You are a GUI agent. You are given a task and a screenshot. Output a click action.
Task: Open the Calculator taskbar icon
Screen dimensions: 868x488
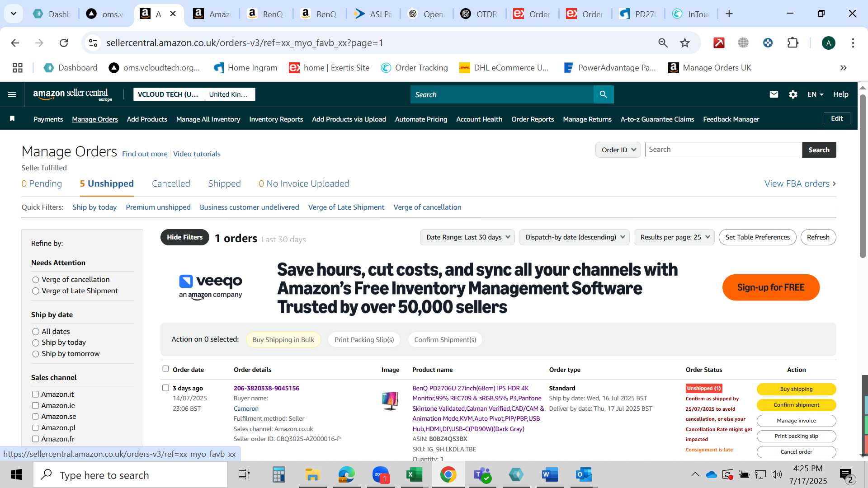tap(278, 475)
